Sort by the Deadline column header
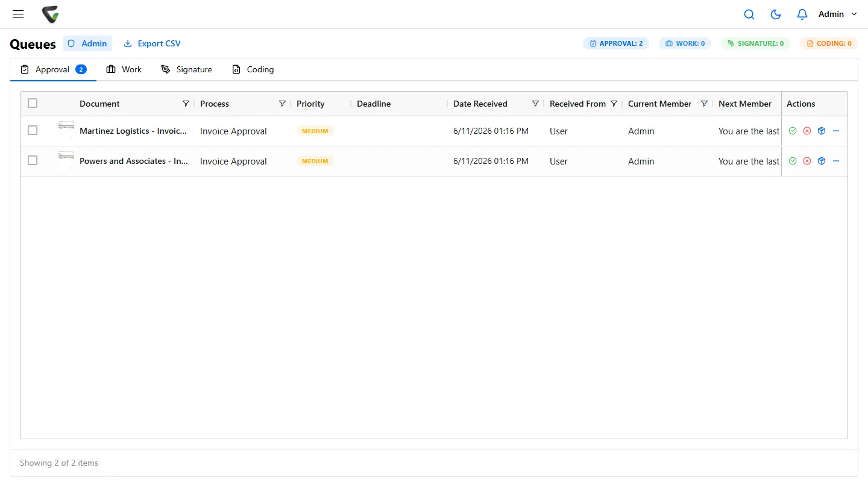Screen dimensions: 868x482 [374, 104]
